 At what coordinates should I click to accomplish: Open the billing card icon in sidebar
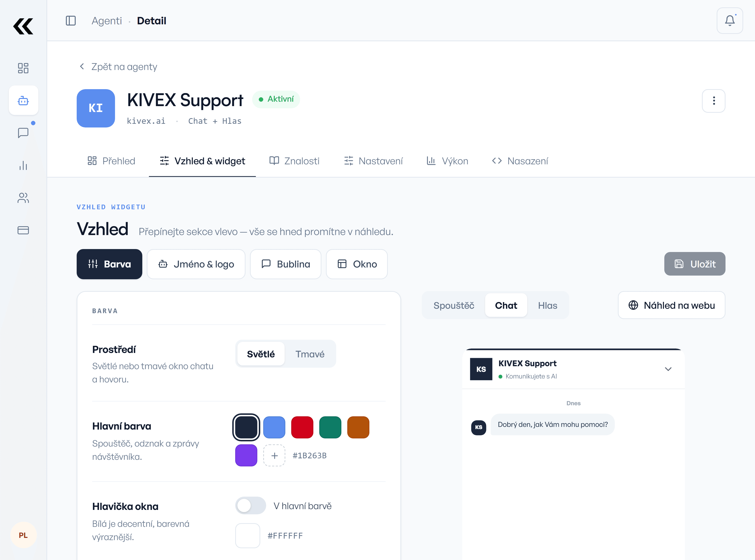click(23, 230)
